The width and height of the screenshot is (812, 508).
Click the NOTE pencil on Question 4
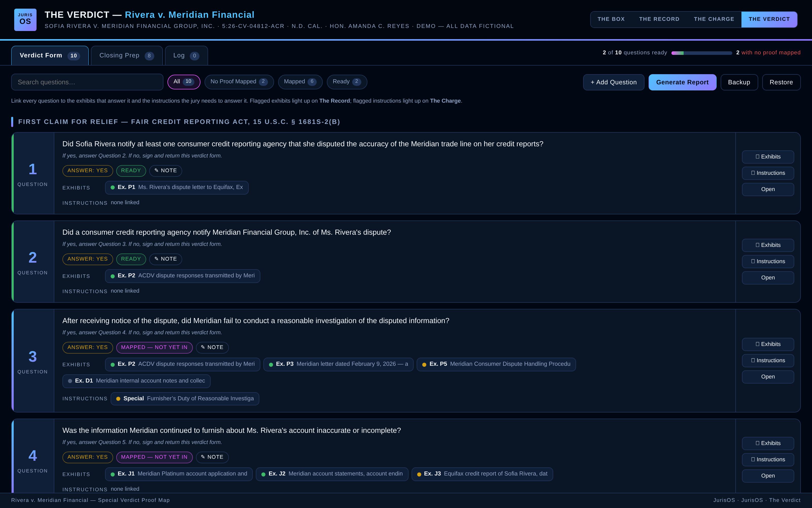[x=212, y=457]
